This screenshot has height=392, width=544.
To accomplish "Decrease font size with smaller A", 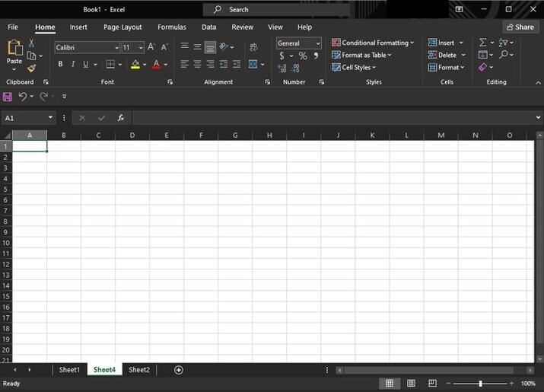I will point(164,47).
